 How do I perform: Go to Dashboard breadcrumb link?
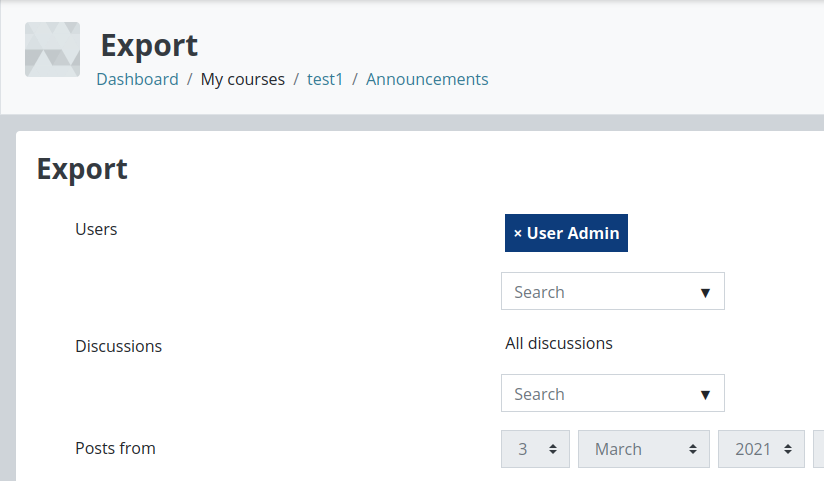(138, 79)
